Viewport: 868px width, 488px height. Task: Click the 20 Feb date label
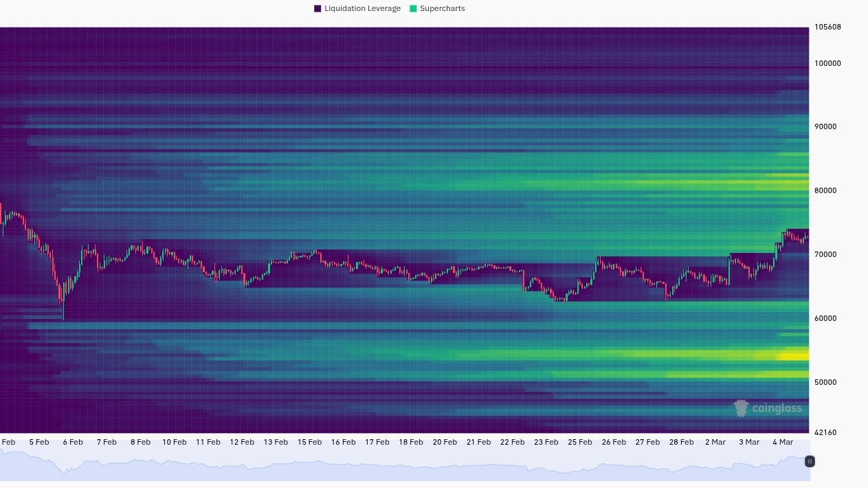tap(445, 442)
